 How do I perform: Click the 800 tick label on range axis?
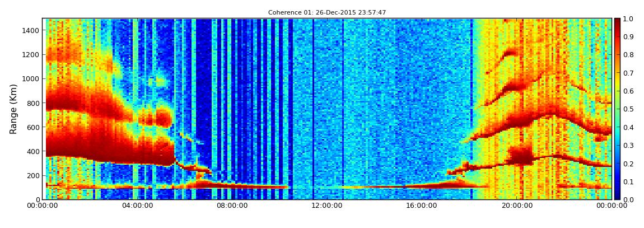coord(33,103)
